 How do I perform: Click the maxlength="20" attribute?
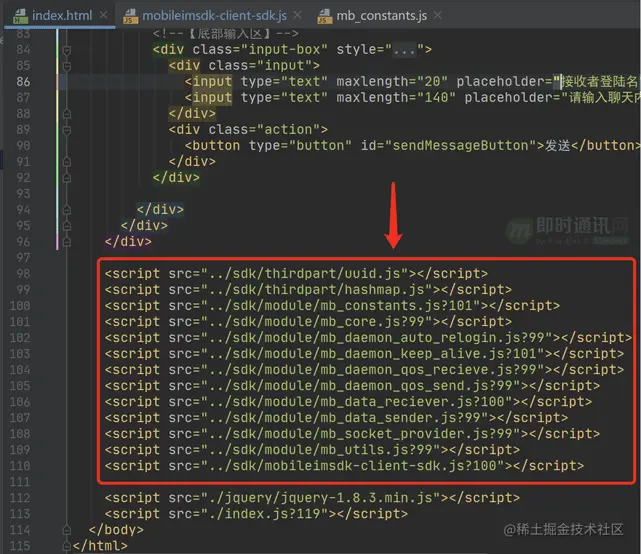pos(392,81)
